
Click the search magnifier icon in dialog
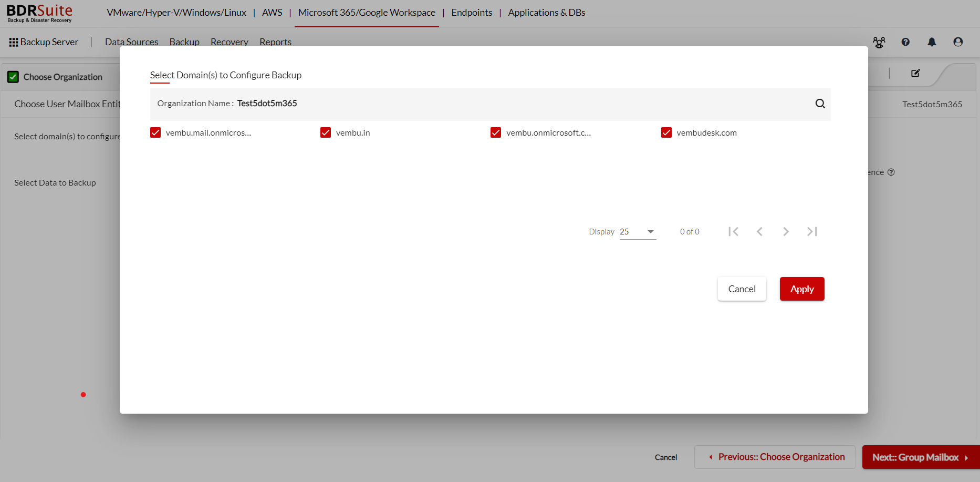click(x=820, y=104)
